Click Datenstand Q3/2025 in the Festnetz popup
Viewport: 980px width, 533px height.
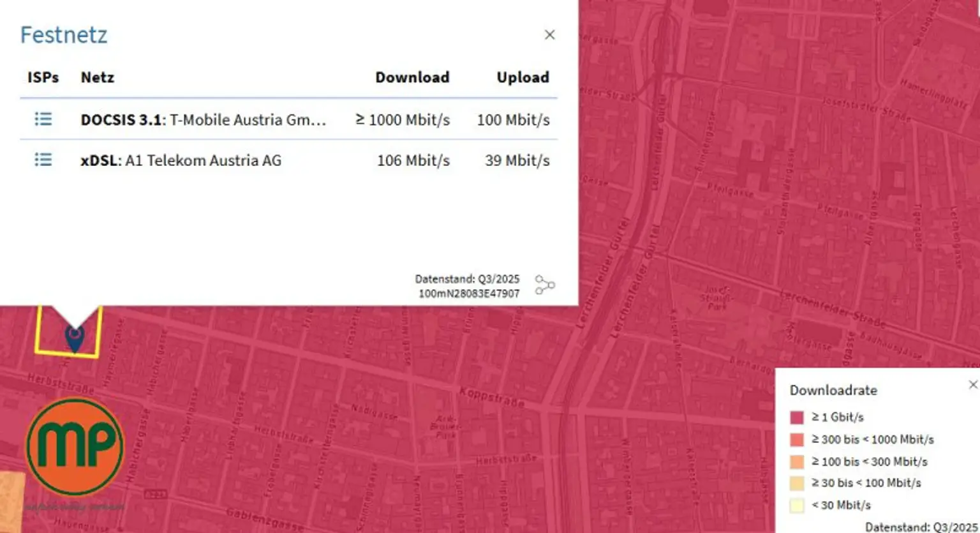coord(467,279)
